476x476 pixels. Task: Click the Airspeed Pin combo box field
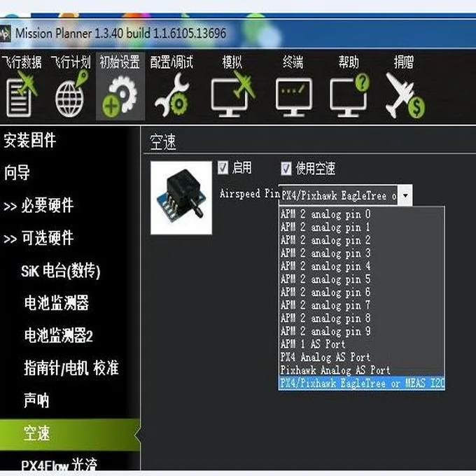[345, 195]
